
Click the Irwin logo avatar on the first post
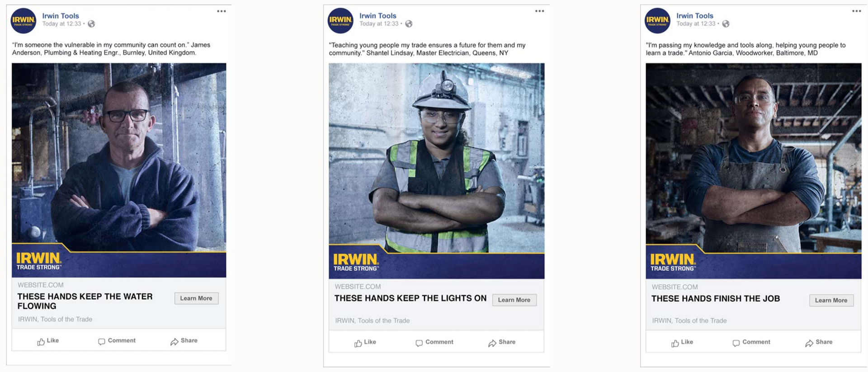pyautogui.click(x=24, y=21)
